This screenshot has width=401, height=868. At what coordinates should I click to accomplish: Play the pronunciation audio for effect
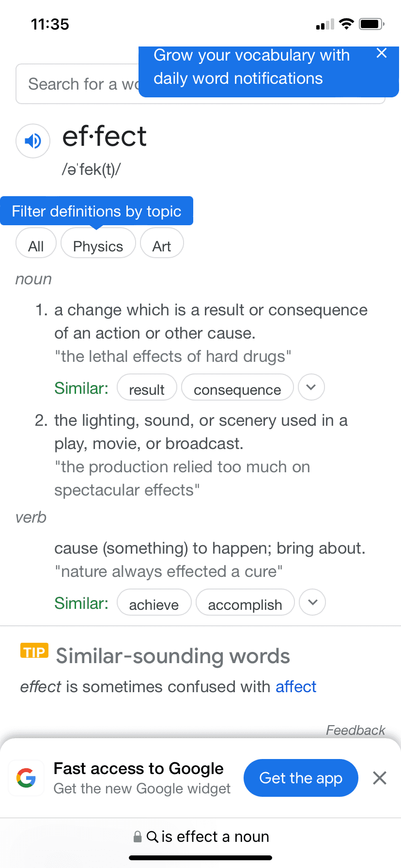pos(33,141)
